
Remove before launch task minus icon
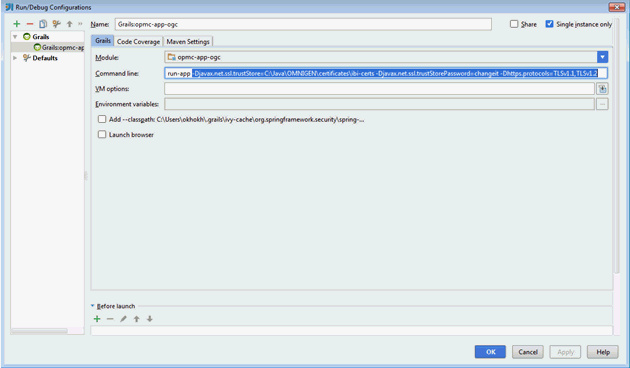pos(110,319)
